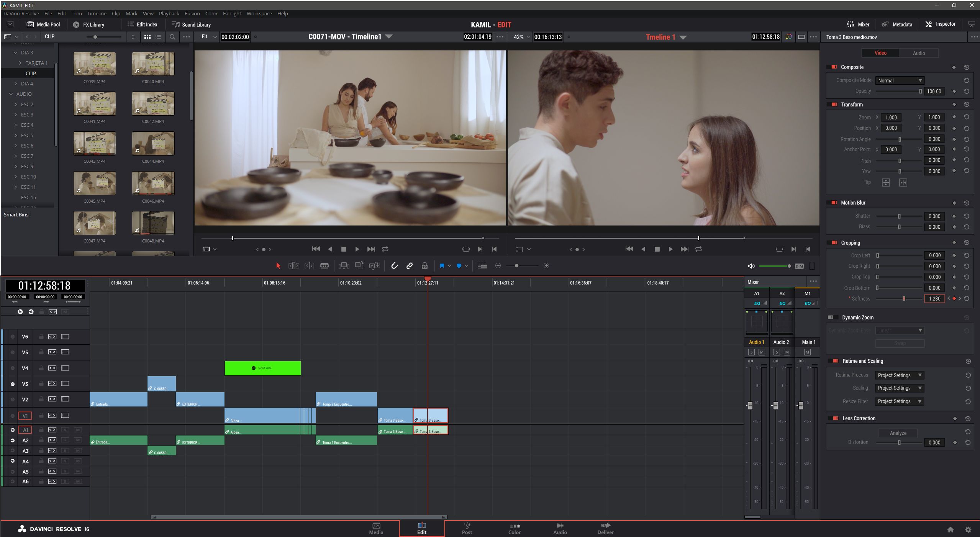
Task: Click the Replace Clip toolbar icon
Action: [x=374, y=265]
